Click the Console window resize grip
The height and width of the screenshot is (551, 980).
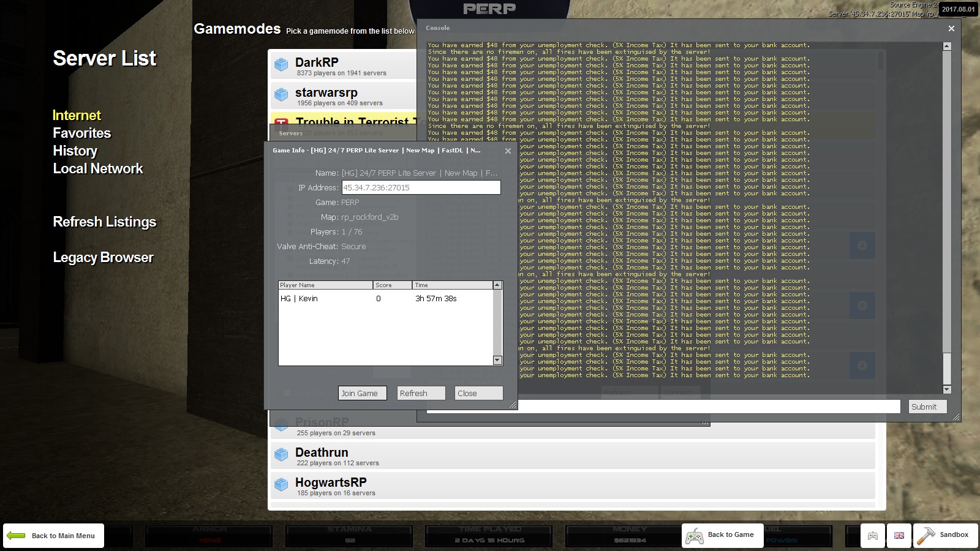[956, 417]
